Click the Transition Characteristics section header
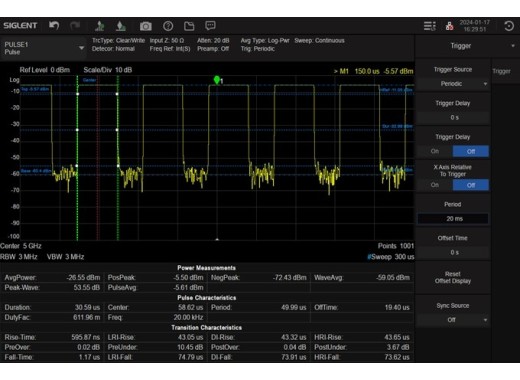520x380 pixels. pos(207,328)
